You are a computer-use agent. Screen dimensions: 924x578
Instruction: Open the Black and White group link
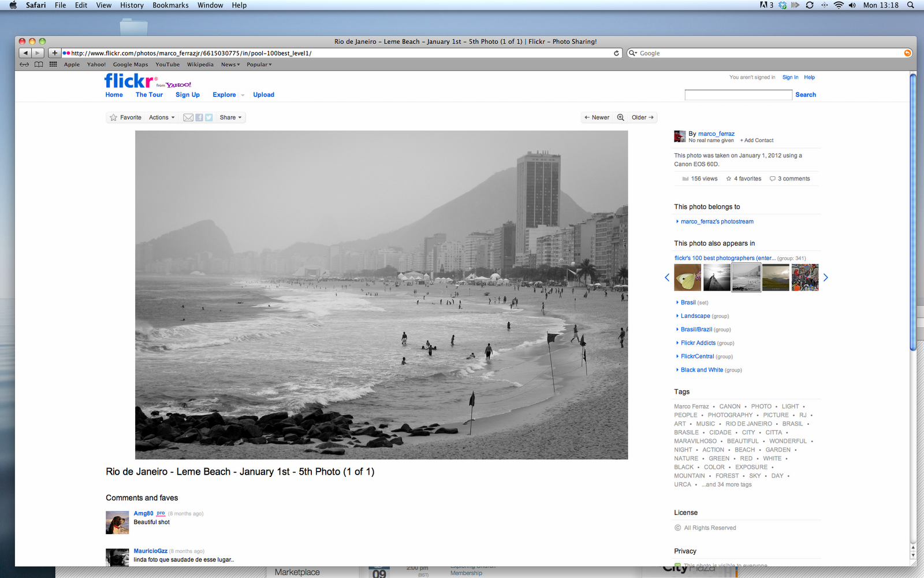point(702,370)
